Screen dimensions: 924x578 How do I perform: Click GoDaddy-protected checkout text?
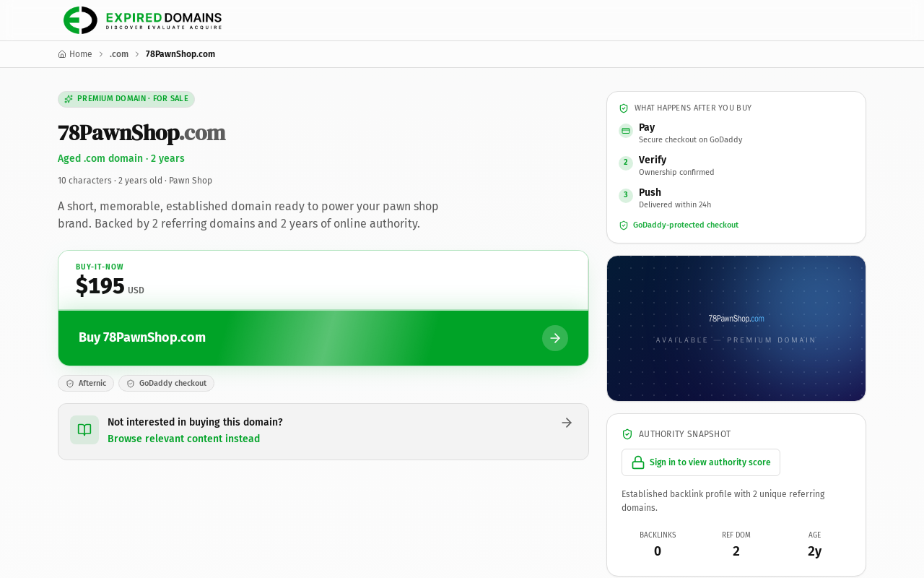coord(686,225)
